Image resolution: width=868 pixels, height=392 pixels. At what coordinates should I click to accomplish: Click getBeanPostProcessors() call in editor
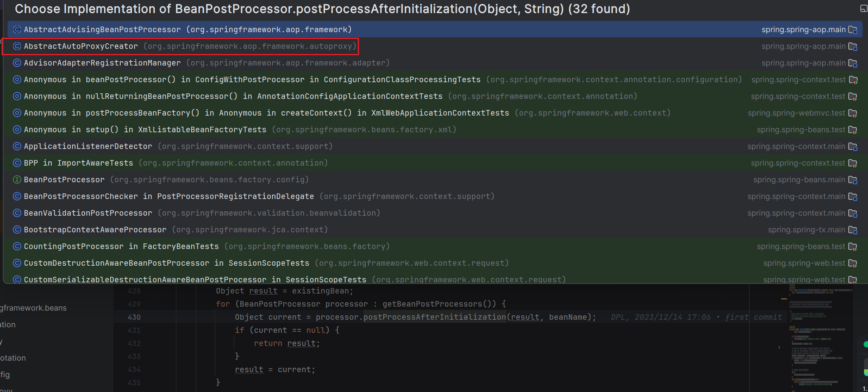439,304
